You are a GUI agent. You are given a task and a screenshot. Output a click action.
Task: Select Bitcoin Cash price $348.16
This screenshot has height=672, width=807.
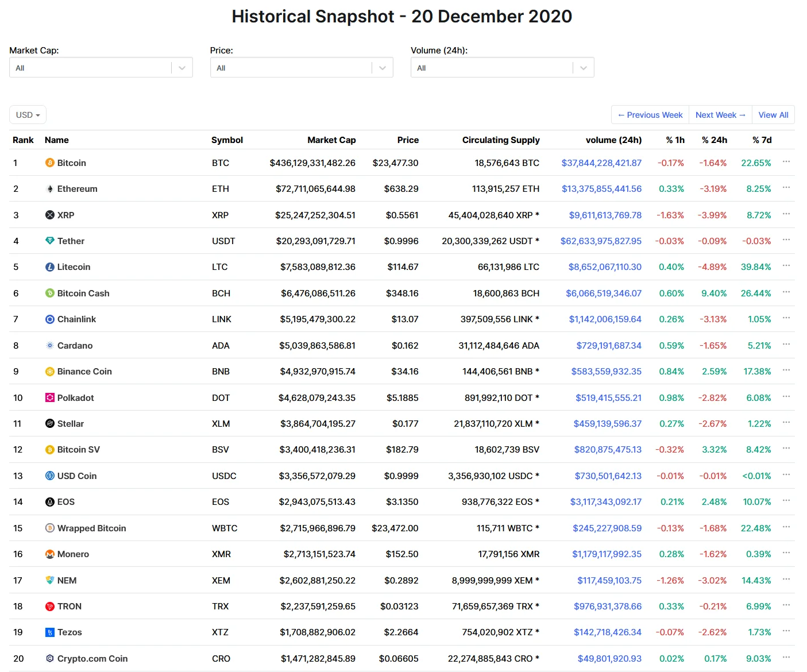point(402,293)
